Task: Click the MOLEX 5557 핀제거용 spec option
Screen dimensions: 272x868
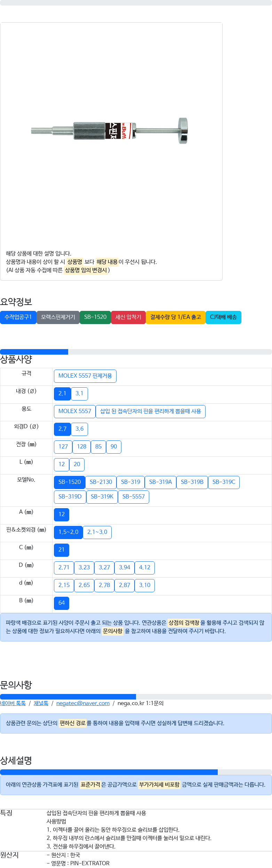Action: 85,376
